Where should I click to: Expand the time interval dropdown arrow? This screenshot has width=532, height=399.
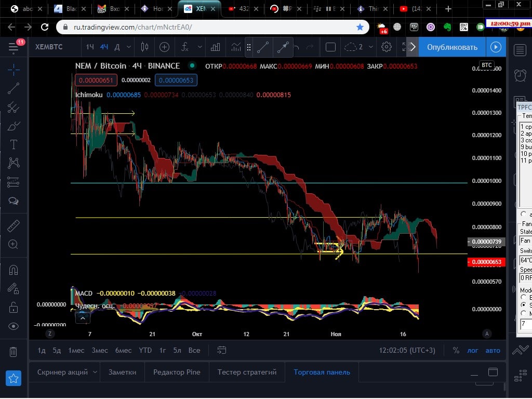tap(129, 47)
